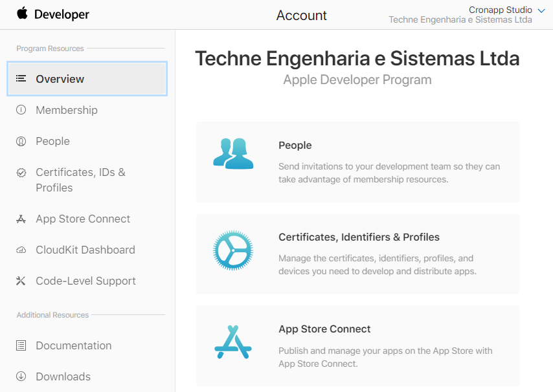Click the People sidebar person icon
The width and height of the screenshot is (553, 392).
21,141
